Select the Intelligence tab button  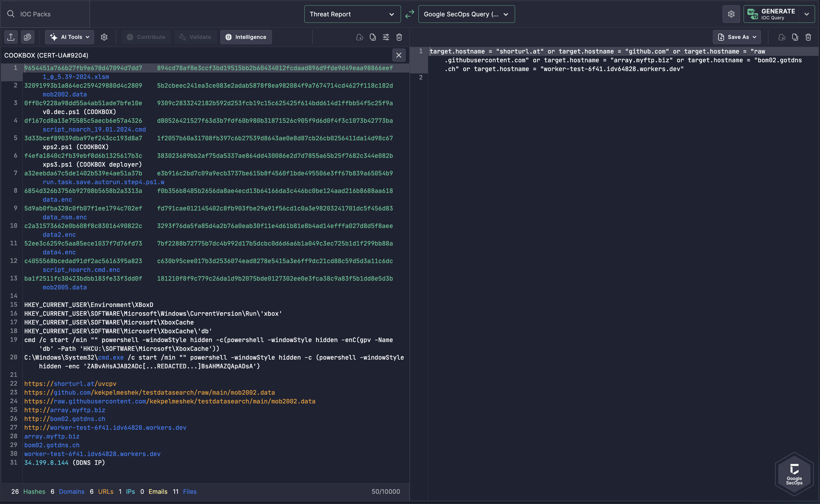[x=246, y=37]
